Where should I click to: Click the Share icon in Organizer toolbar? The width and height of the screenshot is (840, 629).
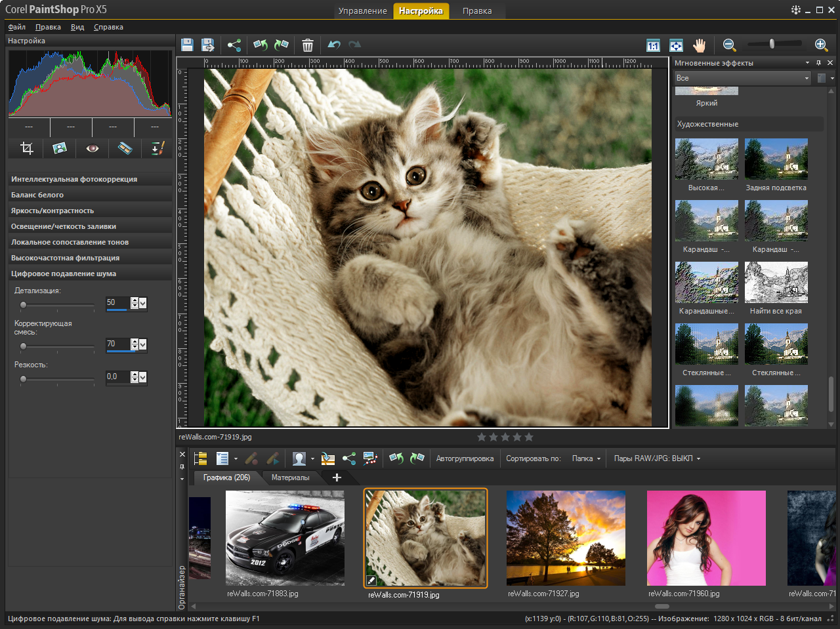(x=349, y=458)
